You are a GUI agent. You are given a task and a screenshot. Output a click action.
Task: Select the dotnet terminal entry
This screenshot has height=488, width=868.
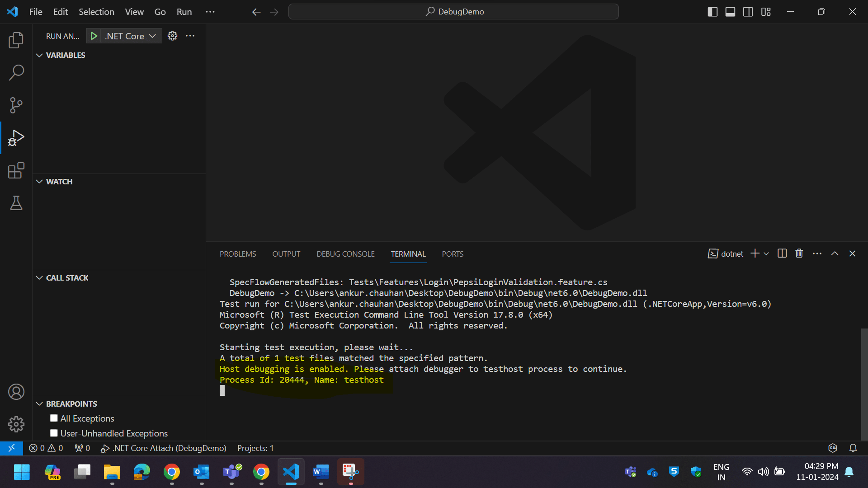click(x=725, y=253)
